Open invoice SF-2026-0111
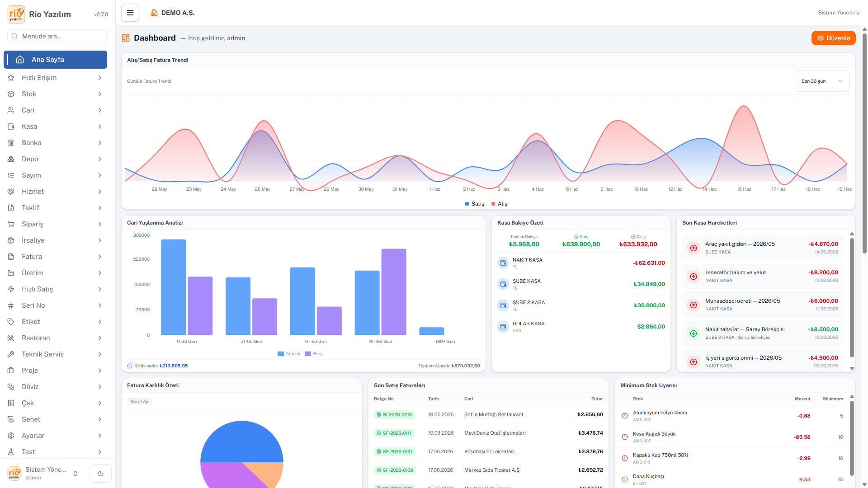The width and height of the screenshot is (868, 488). pyautogui.click(x=394, y=433)
